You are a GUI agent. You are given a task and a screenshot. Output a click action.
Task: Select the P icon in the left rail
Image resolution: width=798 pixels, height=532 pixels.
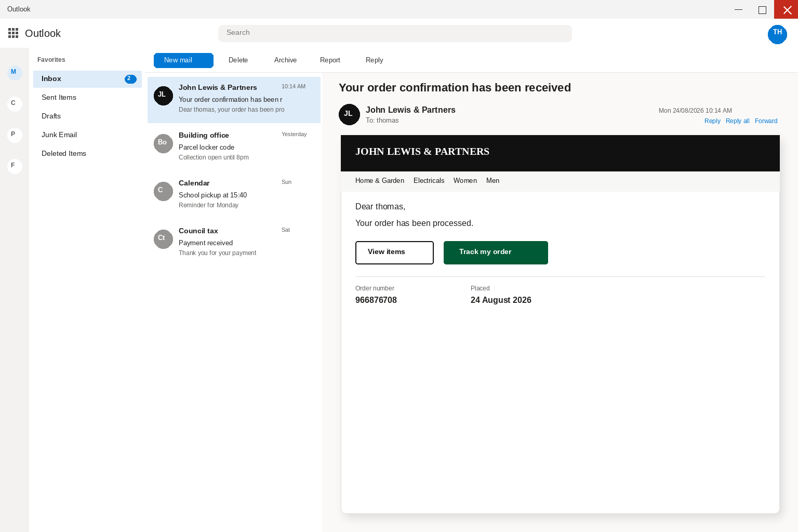tap(15, 135)
